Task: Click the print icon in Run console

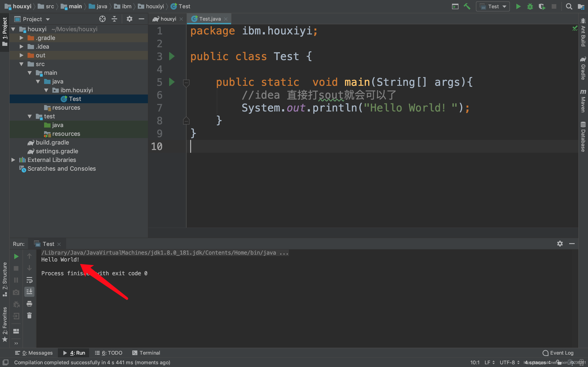Action: 29,304
